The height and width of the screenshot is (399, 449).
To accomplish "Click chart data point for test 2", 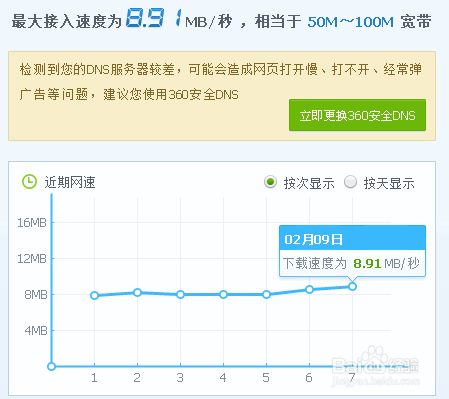I will [x=137, y=292].
